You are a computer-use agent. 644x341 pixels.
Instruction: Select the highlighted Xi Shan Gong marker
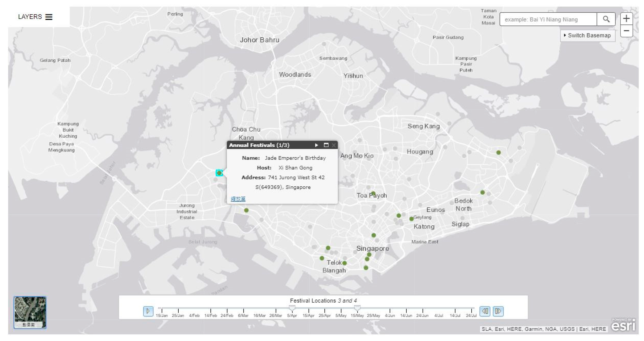(219, 173)
